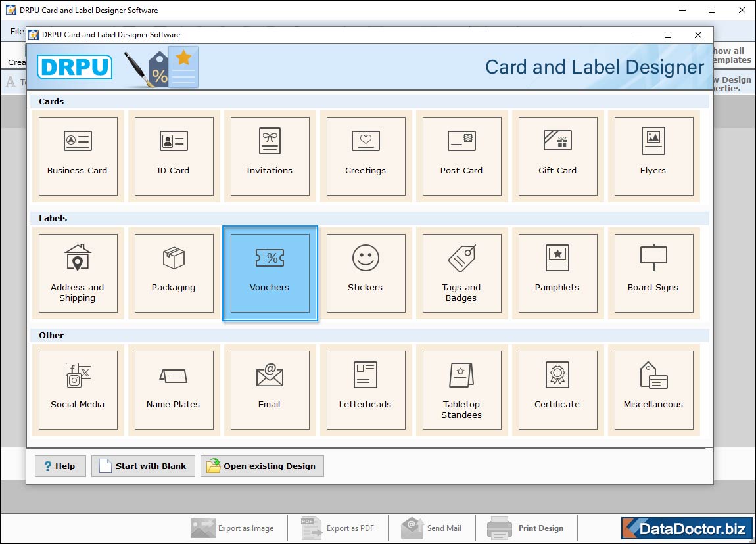The image size is (756, 544).
Task: Maximize the template chooser dialog
Action: click(x=668, y=35)
